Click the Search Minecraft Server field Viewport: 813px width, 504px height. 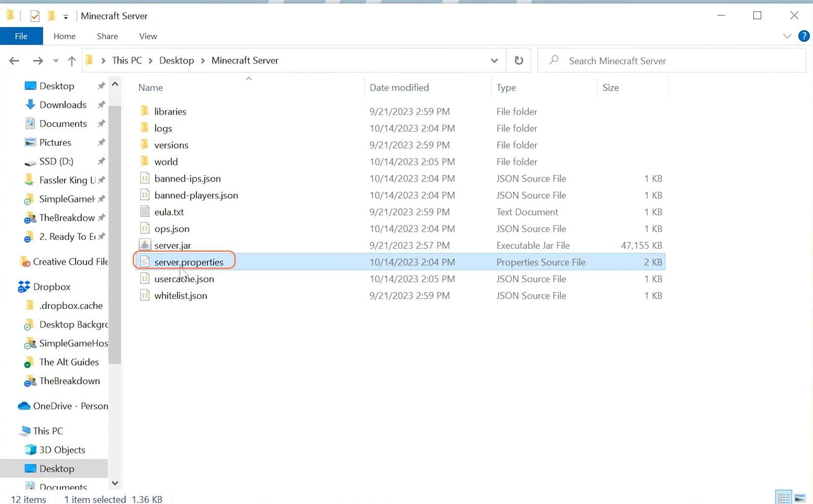(672, 61)
